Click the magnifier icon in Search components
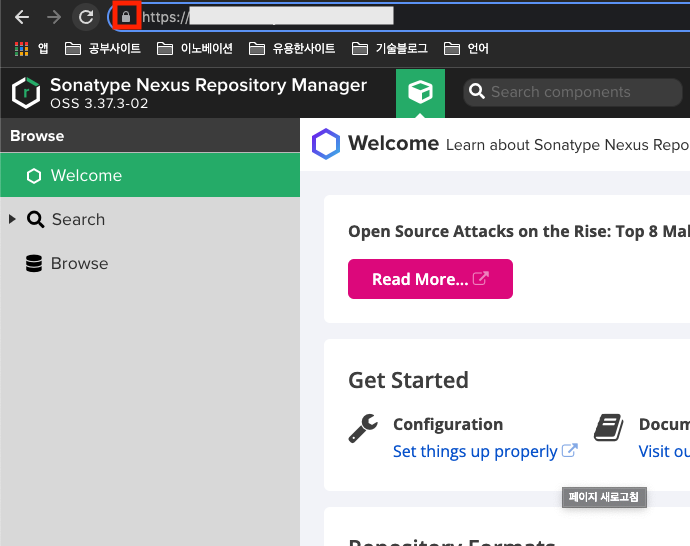The height and width of the screenshot is (546, 690). (477, 92)
